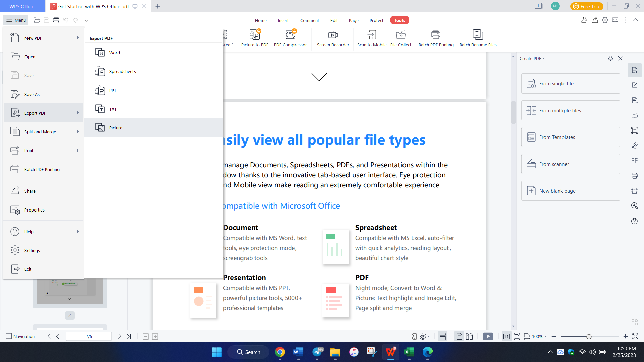The width and height of the screenshot is (644, 362).
Task: Switch to the Comment tab
Action: coord(309,20)
